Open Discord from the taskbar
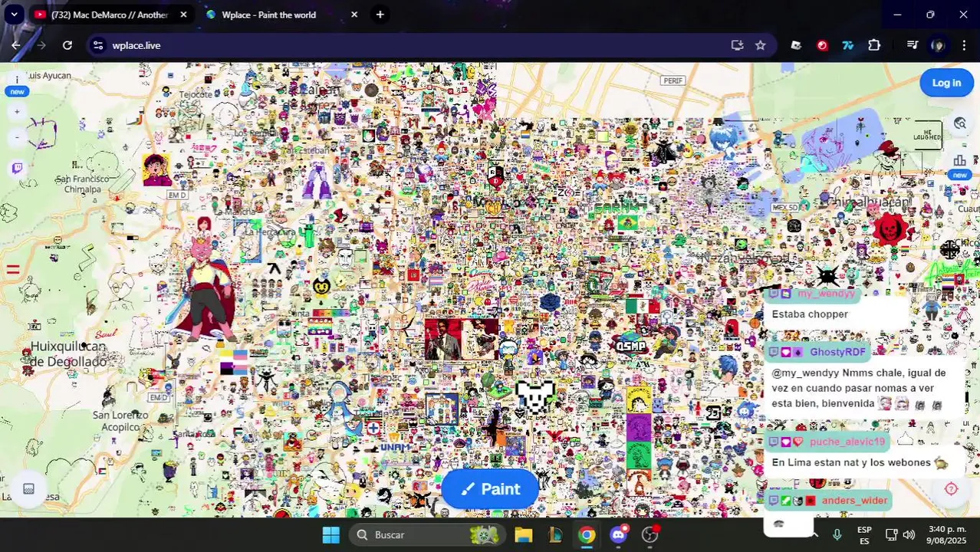 click(x=619, y=534)
